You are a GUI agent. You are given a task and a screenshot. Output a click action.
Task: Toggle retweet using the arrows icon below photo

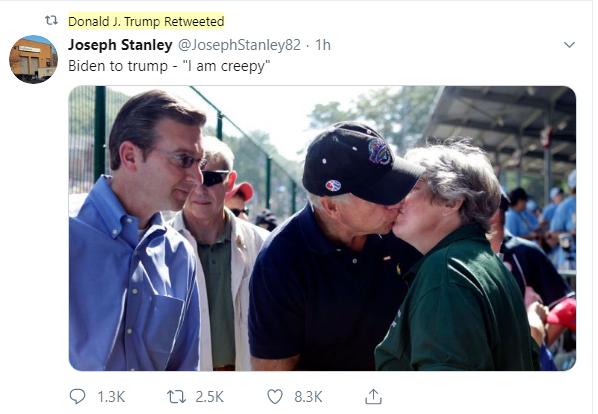click(177, 397)
